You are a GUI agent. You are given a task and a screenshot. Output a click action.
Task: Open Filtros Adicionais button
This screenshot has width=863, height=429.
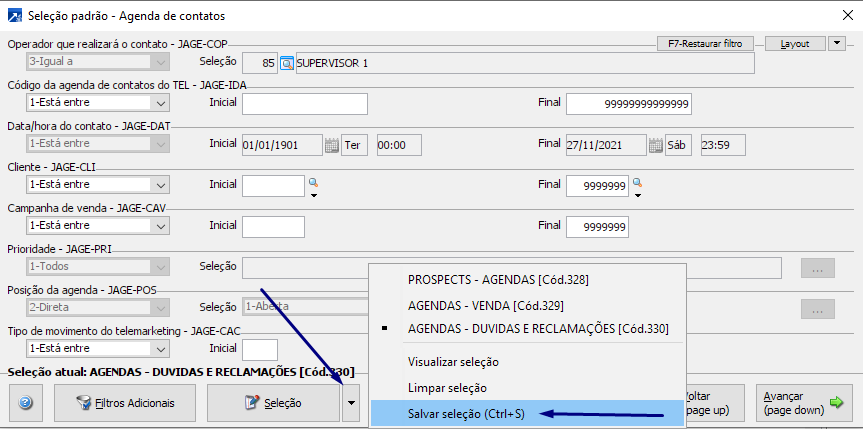pos(125,403)
